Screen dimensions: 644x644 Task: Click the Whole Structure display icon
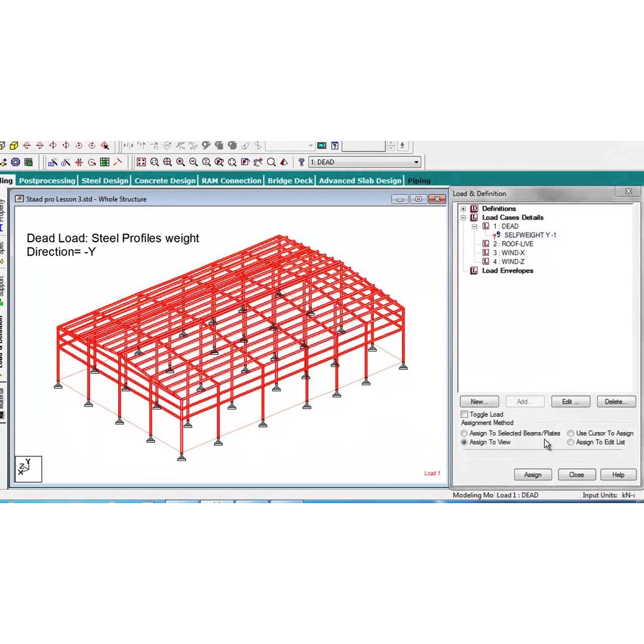point(141,162)
